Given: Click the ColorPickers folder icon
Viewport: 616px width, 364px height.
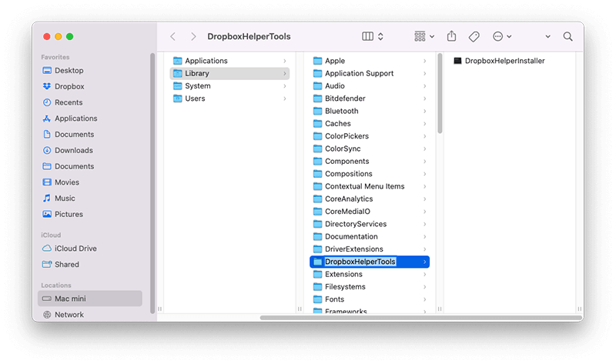Looking at the screenshot, I should [x=317, y=136].
